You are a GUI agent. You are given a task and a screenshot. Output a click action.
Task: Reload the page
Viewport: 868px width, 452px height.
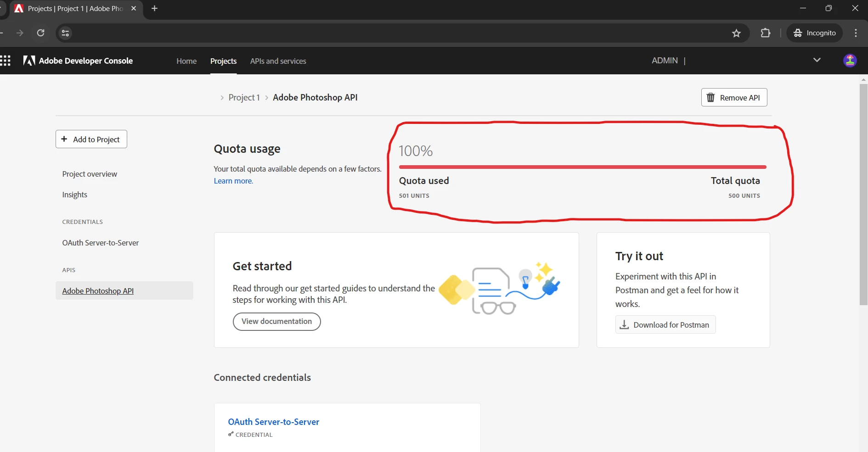[x=41, y=33]
